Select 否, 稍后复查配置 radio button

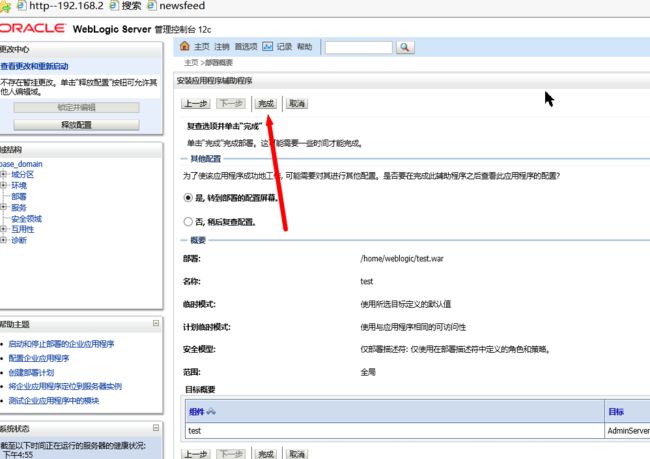tap(188, 222)
